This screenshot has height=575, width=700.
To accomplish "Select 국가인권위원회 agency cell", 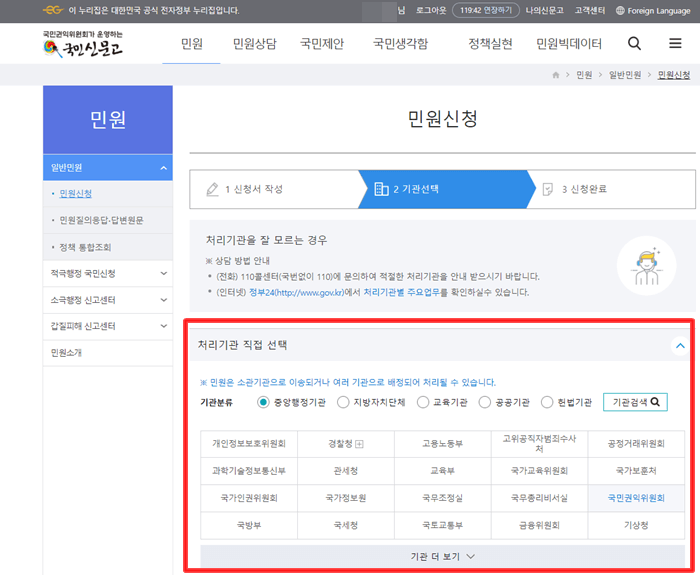I will click(249, 498).
